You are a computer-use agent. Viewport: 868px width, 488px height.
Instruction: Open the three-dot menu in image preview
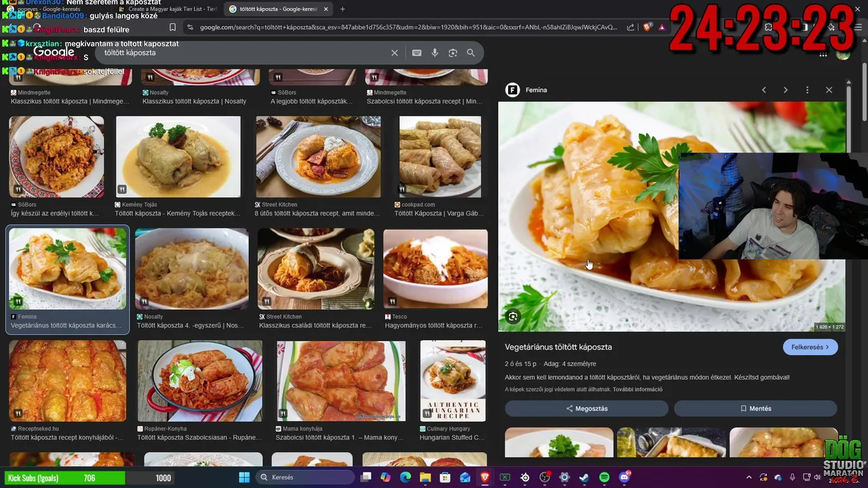[807, 89]
